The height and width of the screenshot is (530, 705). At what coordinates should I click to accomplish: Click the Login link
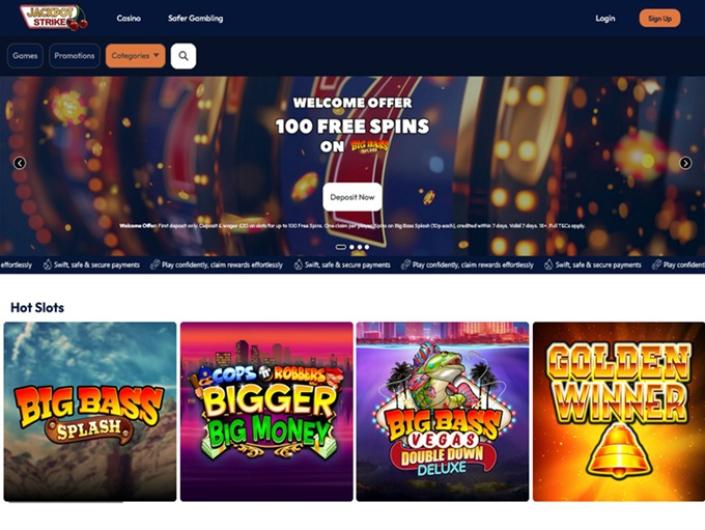tap(605, 18)
